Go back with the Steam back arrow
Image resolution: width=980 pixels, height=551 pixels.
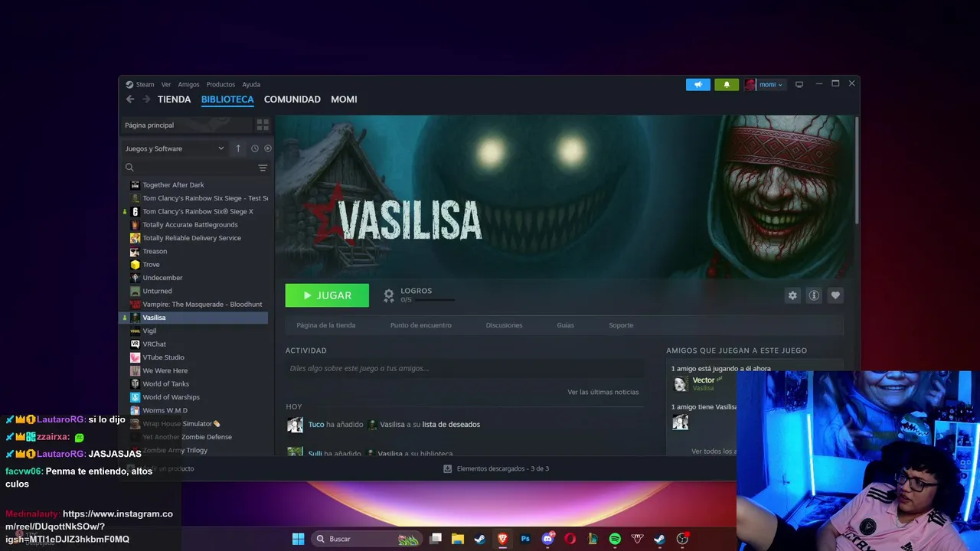pos(130,99)
